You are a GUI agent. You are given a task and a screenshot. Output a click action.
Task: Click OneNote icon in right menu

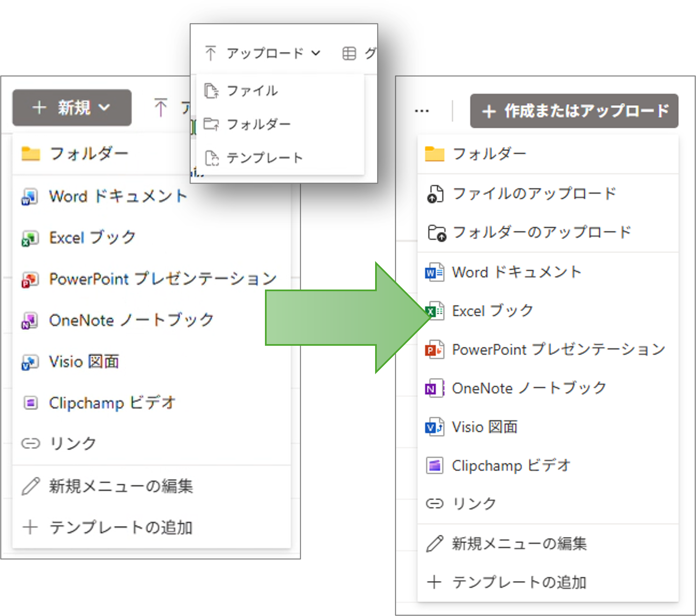pyautogui.click(x=434, y=388)
